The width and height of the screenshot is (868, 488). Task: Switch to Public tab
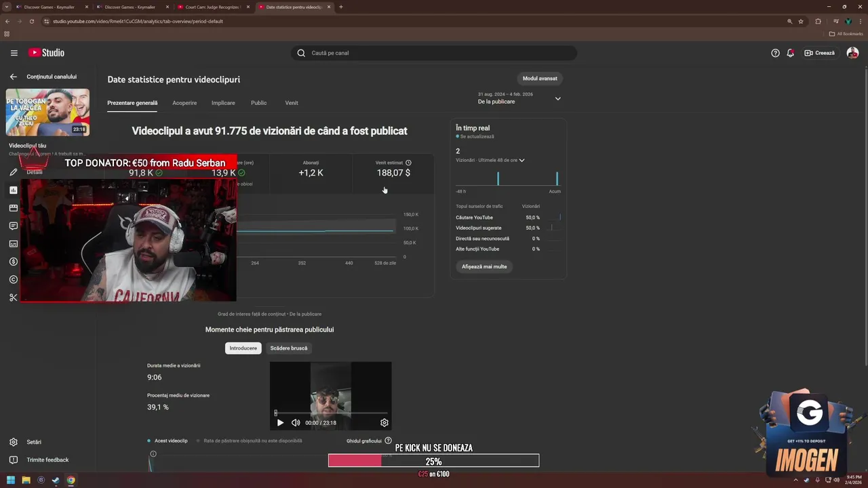258,103
